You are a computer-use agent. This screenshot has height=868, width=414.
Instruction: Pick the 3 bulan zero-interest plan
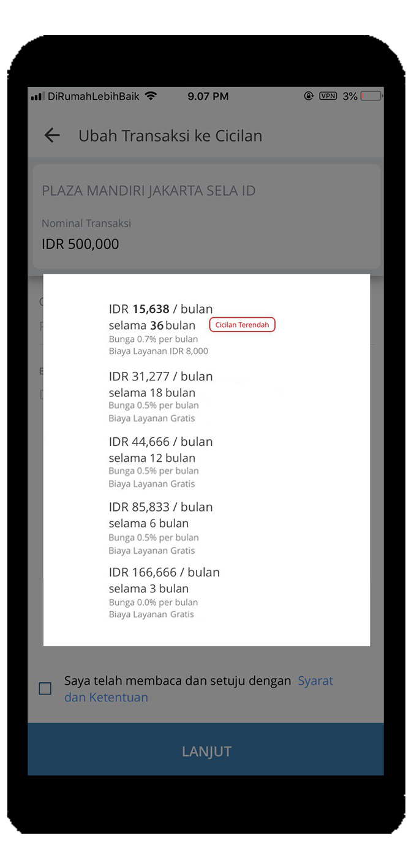tap(164, 592)
